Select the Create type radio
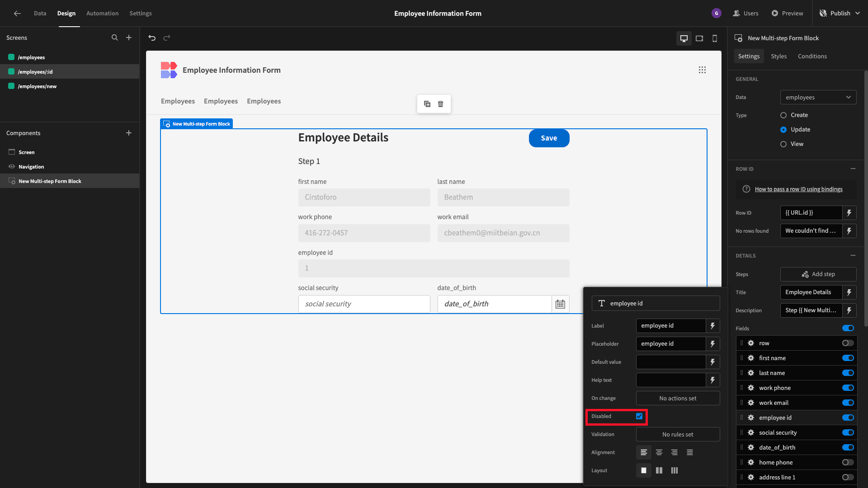868x488 pixels. [783, 115]
